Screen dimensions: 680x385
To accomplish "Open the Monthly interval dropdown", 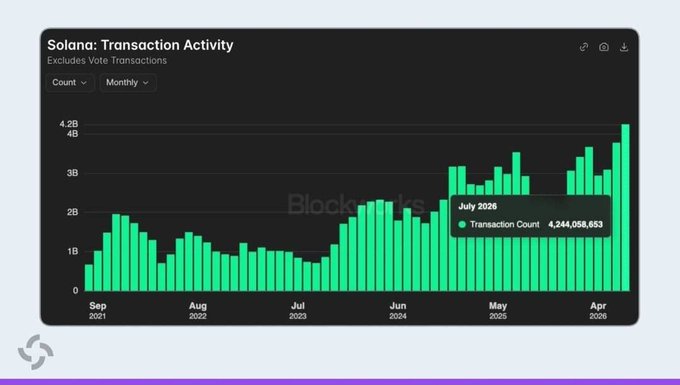I will [128, 82].
